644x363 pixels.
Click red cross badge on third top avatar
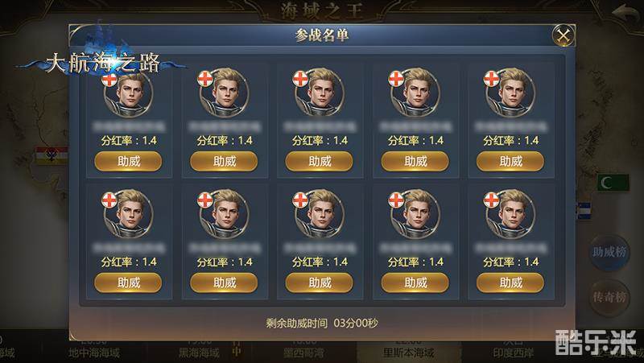pyautogui.click(x=300, y=79)
